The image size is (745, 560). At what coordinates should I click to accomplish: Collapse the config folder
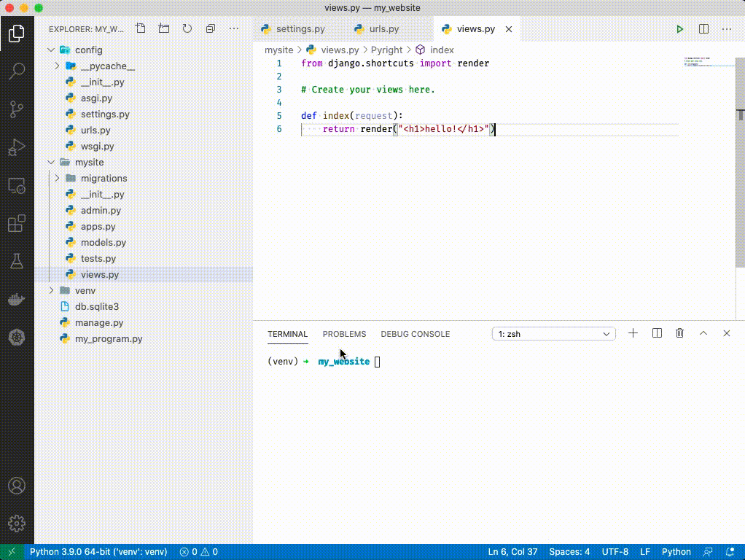(x=87, y=50)
